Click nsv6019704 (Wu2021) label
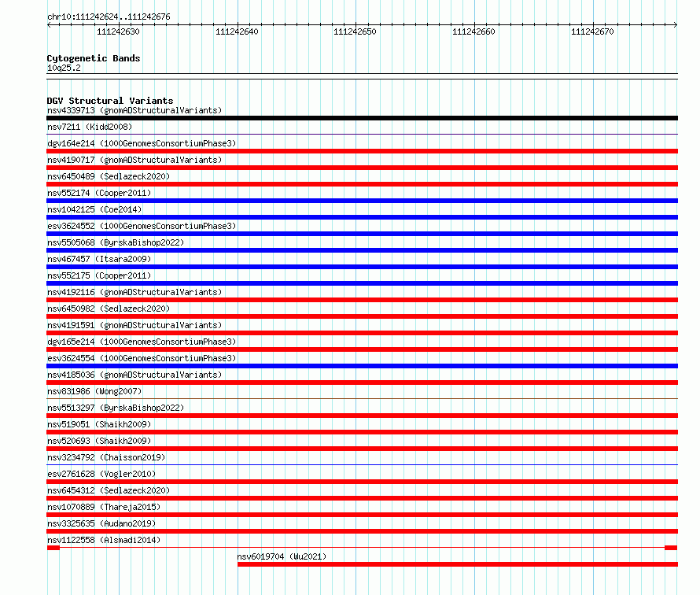Viewport: 700px width, 595px height. coord(282,556)
